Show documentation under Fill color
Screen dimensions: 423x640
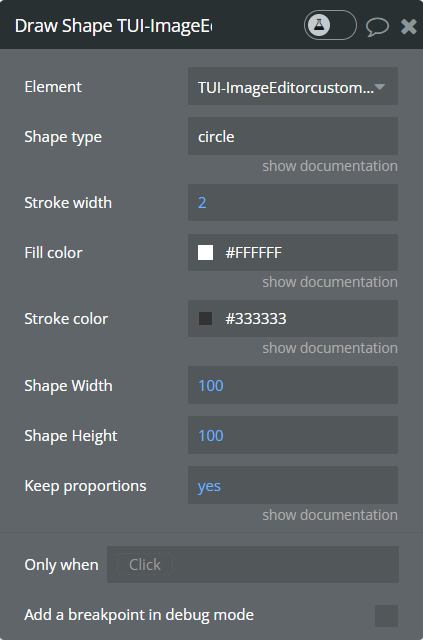point(330,282)
